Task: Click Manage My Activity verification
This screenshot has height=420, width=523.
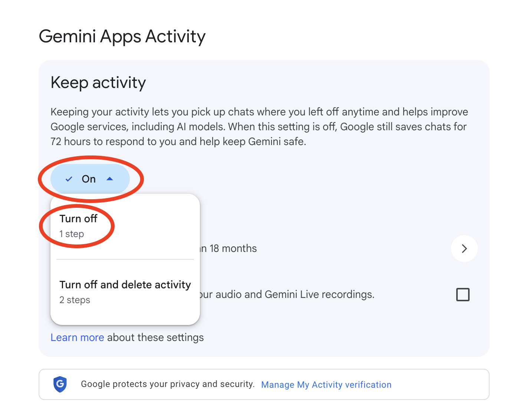Action: [x=326, y=384]
